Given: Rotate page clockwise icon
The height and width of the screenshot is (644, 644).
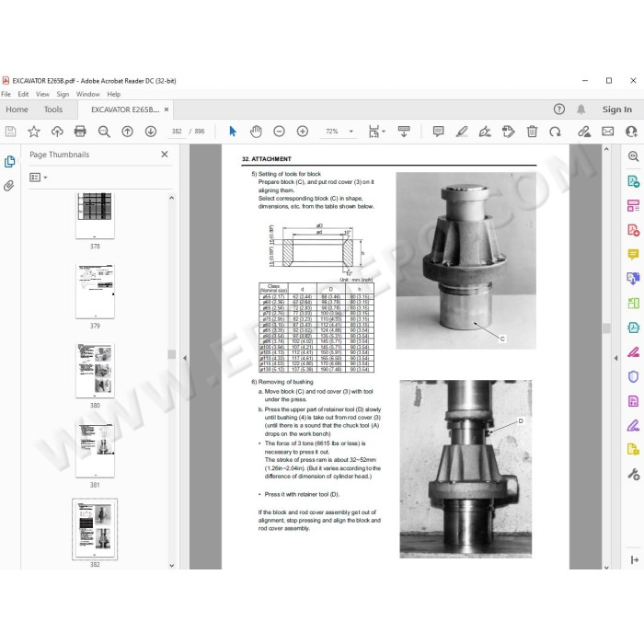Looking at the screenshot, I should (556, 132).
